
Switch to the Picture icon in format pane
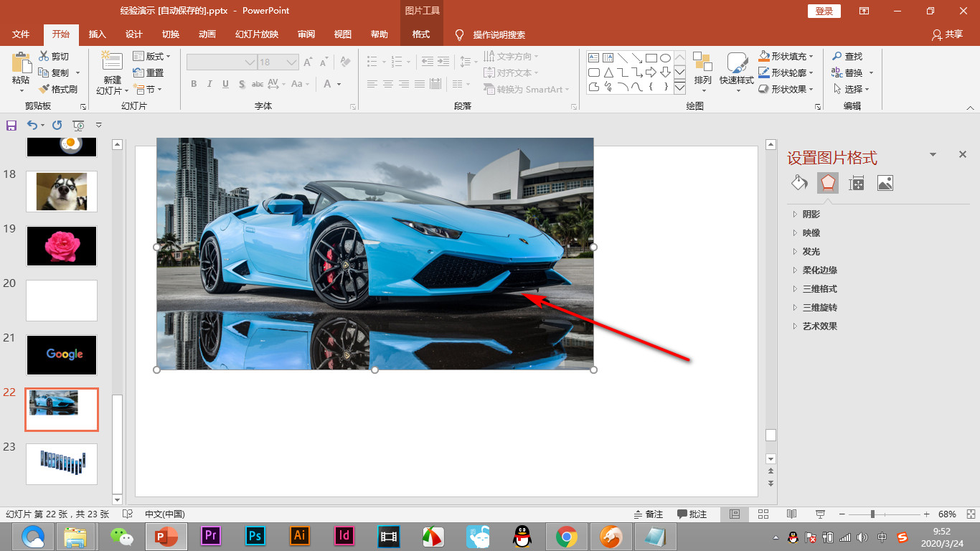tap(885, 183)
